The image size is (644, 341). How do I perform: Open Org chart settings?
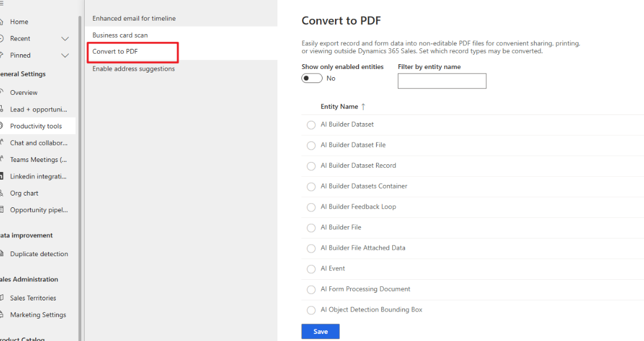(24, 194)
